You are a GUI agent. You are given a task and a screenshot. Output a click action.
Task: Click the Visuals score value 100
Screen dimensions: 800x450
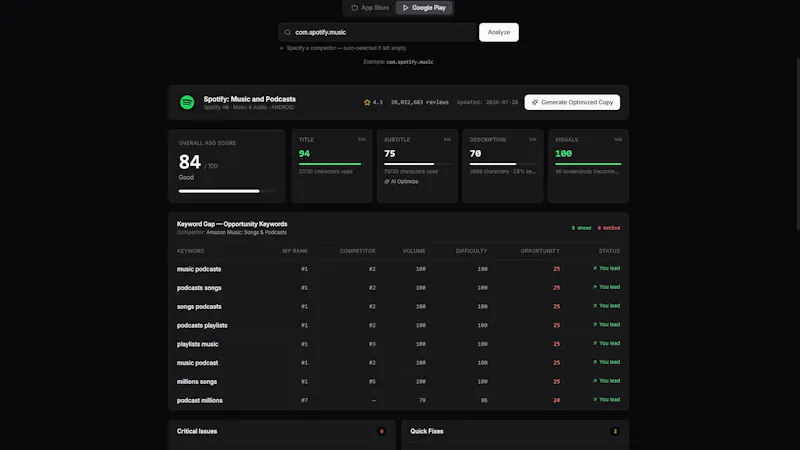pyautogui.click(x=563, y=154)
